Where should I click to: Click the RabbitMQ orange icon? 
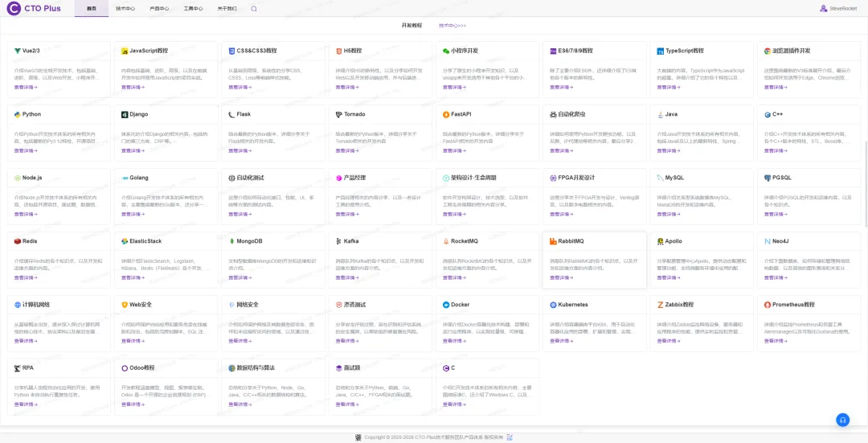553,241
